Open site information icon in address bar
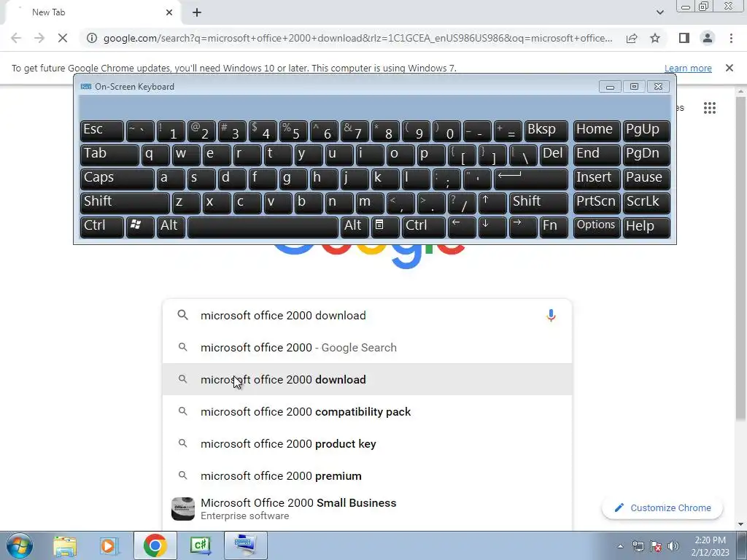Image resolution: width=747 pixels, height=560 pixels. click(x=92, y=38)
